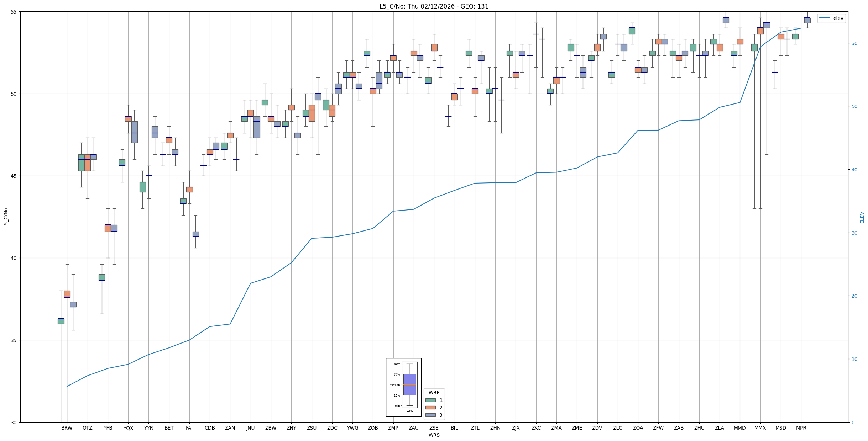The width and height of the screenshot is (868, 441).
Task: Click the JNU station tick label
Action: (x=250, y=428)
